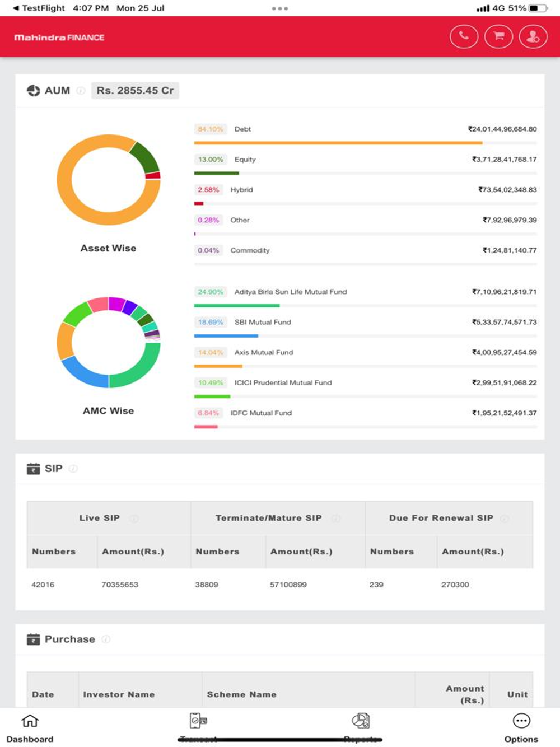Click the info icon next to Due For Renewal SIP

point(505,519)
